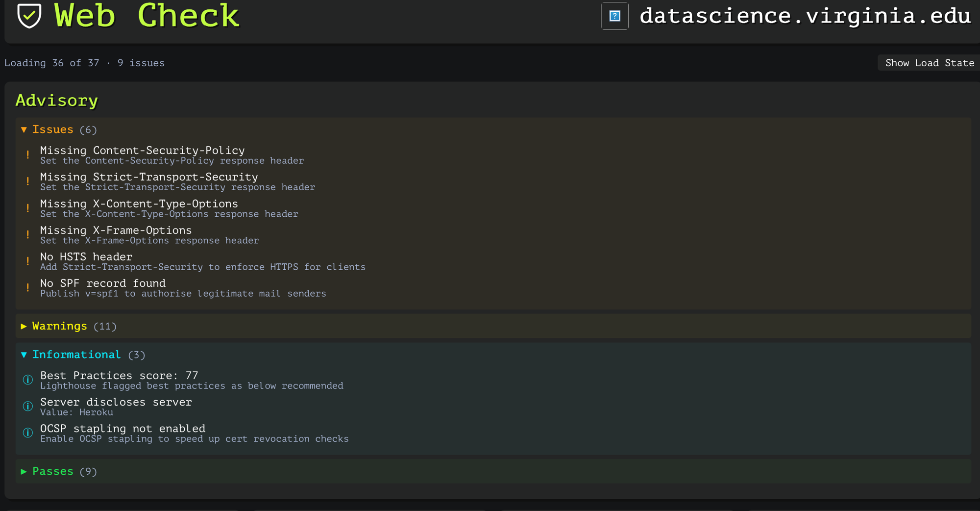This screenshot has height=511, width=980.
Task: Click the exclamation icon for Missing X-Frame-Options
Action: coord(28,235)
